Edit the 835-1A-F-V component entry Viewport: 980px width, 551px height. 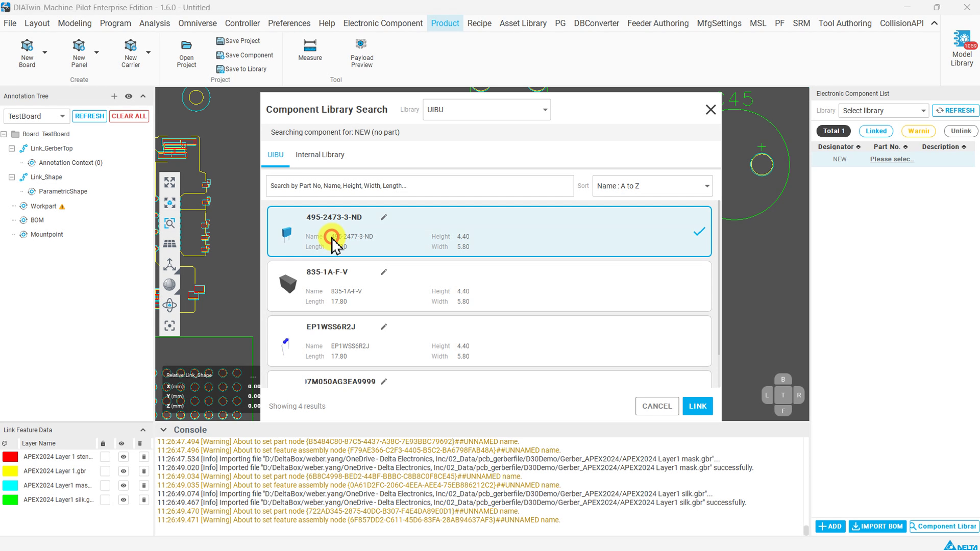(x=384, y=272)
